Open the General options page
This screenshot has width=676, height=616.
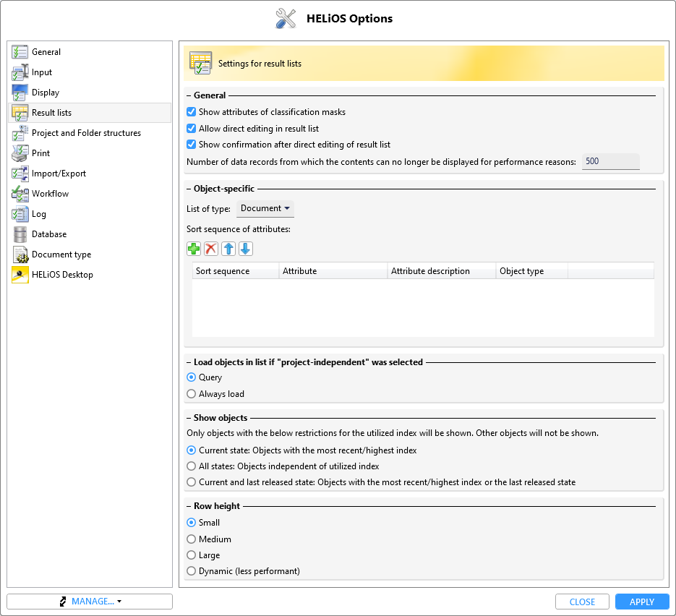(x=90, y=52)
